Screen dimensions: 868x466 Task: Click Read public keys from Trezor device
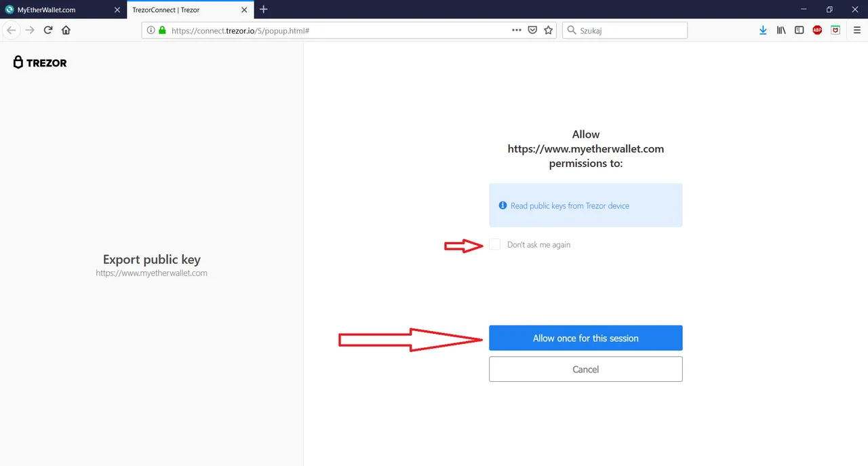570,206
